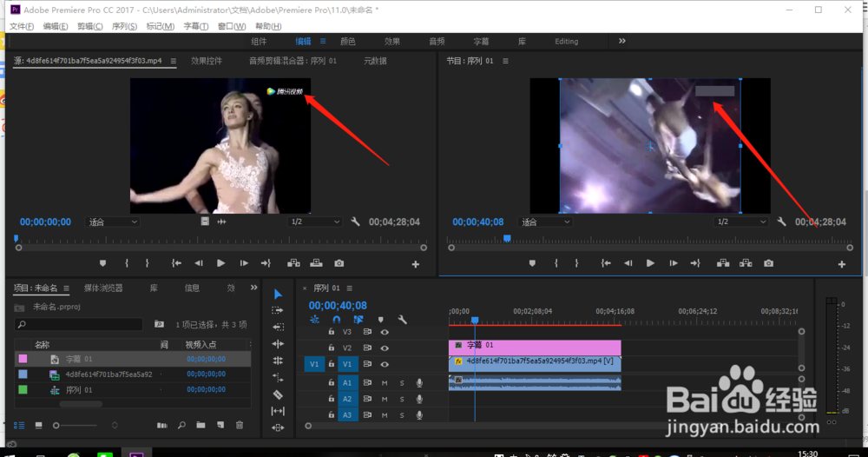This screenshot has height=457, width=868.
Task: Open program monitor settings wrench
Action: tap(781, 222)
